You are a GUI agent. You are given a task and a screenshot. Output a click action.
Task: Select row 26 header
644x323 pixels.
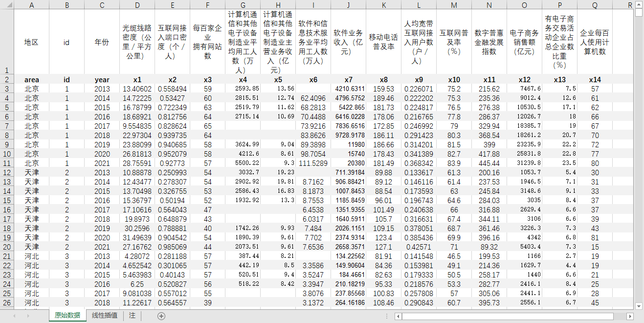tap(7, 302)
